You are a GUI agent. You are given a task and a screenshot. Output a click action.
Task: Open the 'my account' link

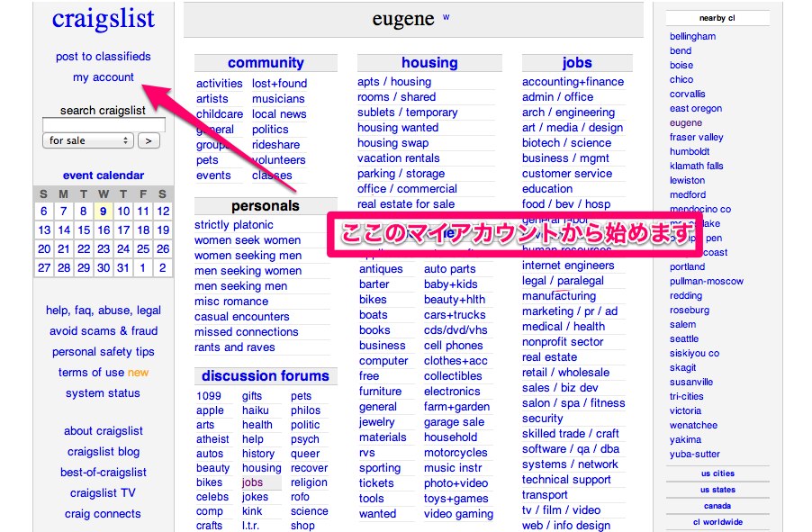(103, 77)
